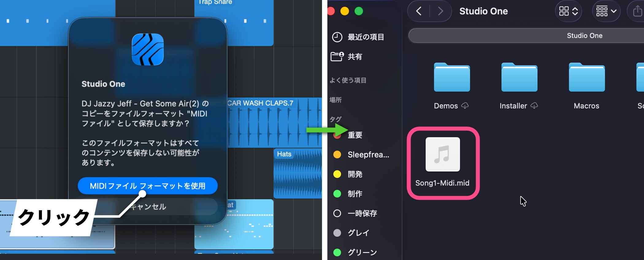The height and width of the screenshot is (260, 644).
Task: Go back with the Finder back arrow
Action: pos(419,11)
